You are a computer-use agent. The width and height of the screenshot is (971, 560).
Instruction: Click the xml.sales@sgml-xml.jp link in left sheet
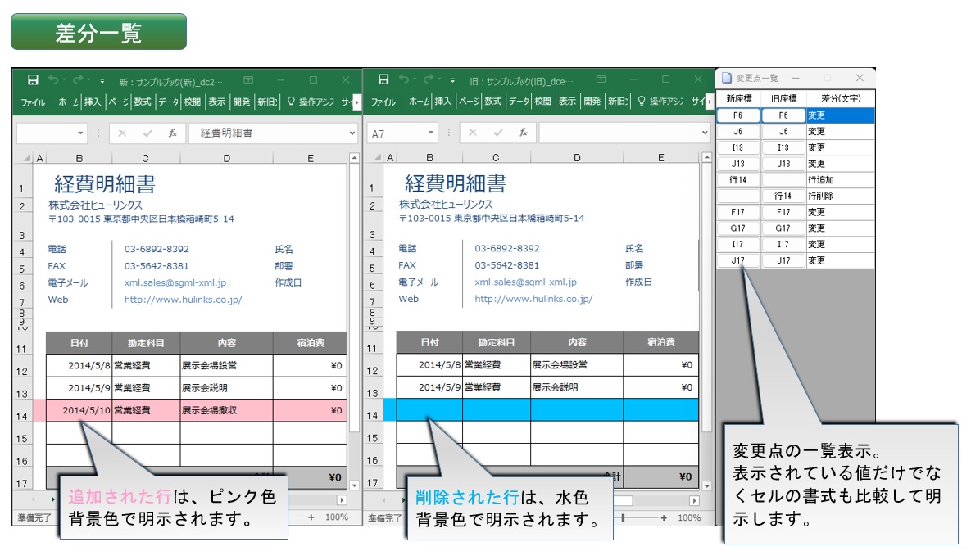[x=175, y=282]
